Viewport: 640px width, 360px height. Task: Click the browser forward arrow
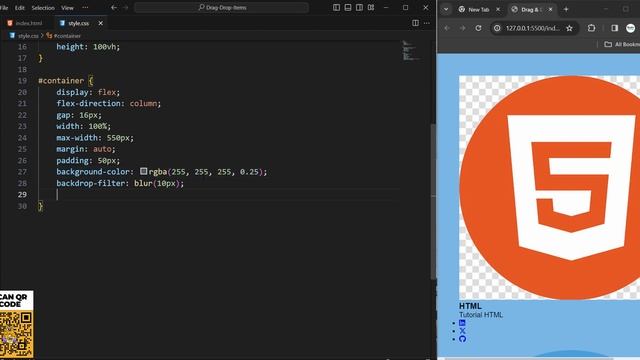(x=462, y=28)
